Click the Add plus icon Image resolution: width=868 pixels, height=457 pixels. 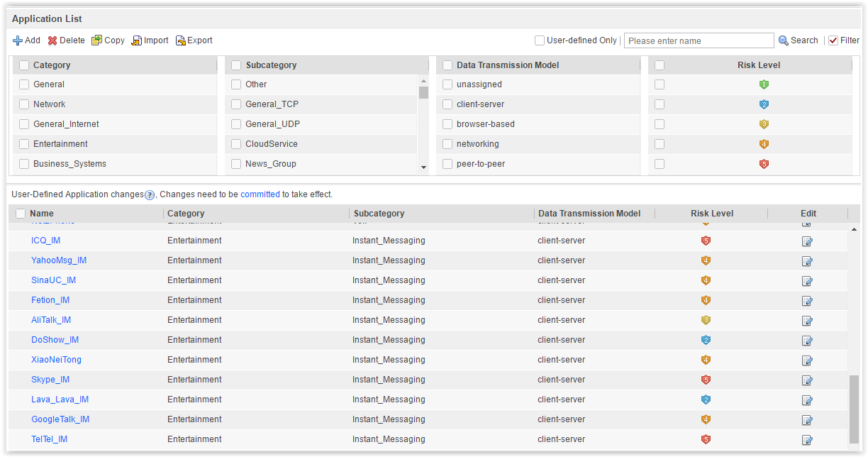click(x=18, y=40)
